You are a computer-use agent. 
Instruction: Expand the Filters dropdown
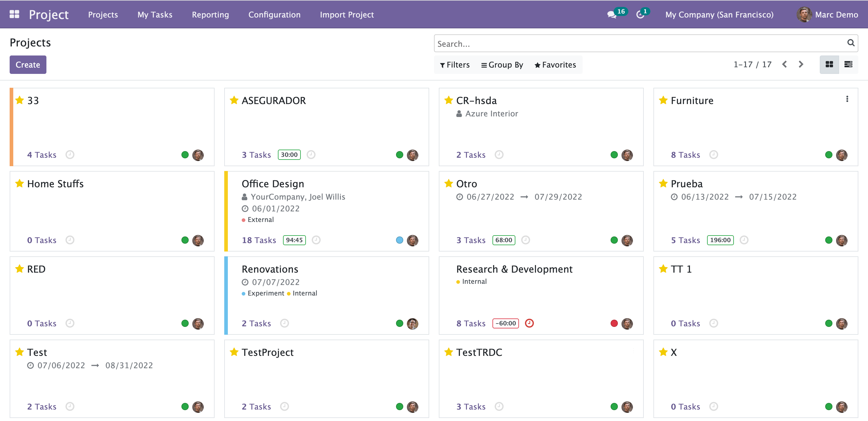click(x=454, y=65)
